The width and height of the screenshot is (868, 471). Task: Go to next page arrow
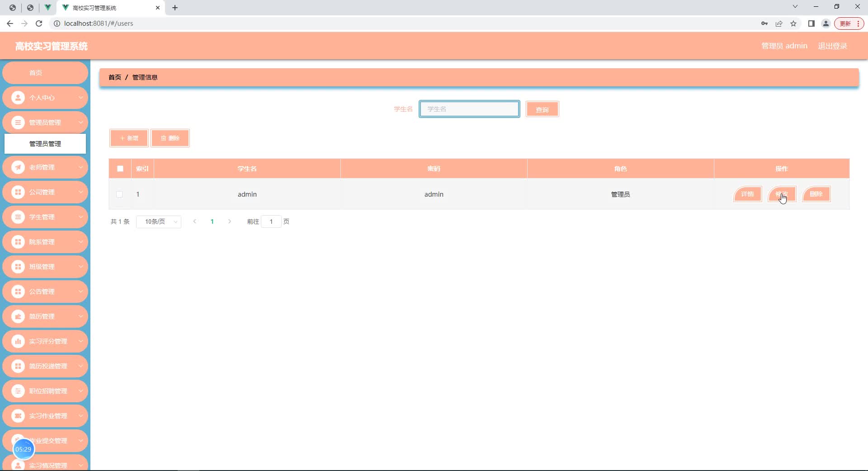[x=230, y=221]
